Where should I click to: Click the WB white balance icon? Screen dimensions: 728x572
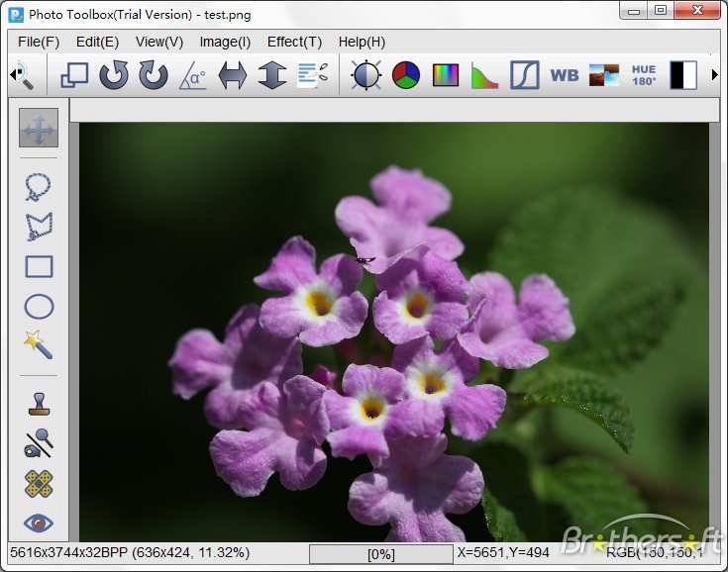click(x=565, y=75)
